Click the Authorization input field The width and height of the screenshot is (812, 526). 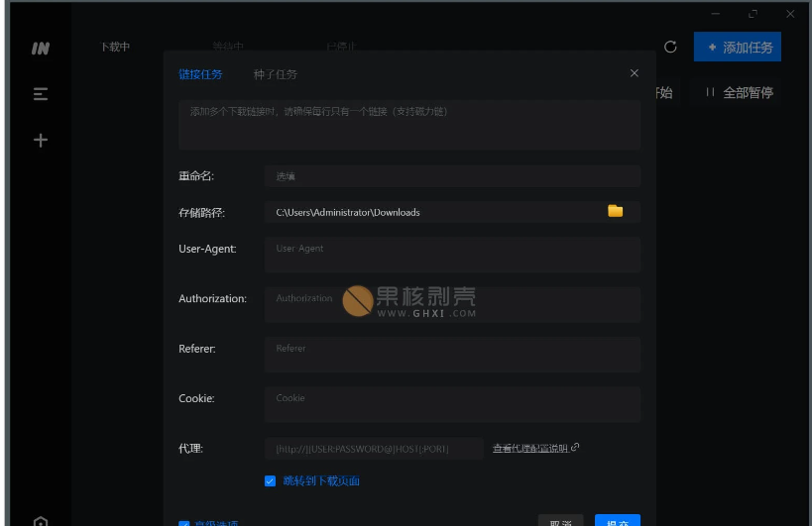[452, 305]
